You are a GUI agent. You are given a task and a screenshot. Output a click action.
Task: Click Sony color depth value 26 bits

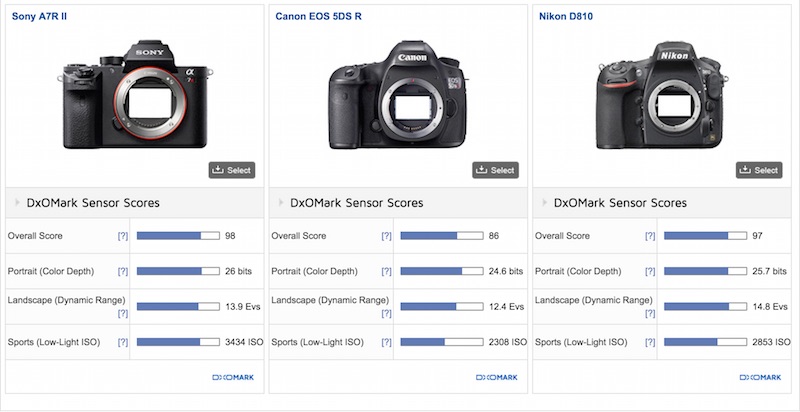click(238, 271)
